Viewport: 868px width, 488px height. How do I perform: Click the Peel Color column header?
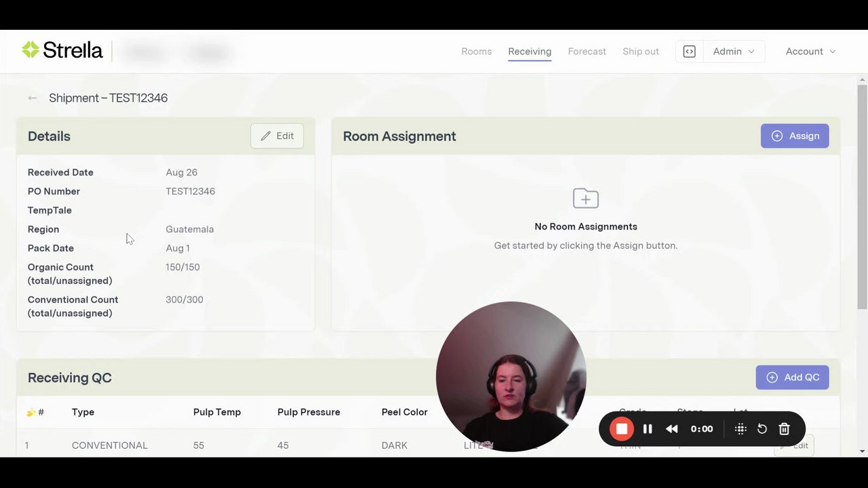pos(405,412)
